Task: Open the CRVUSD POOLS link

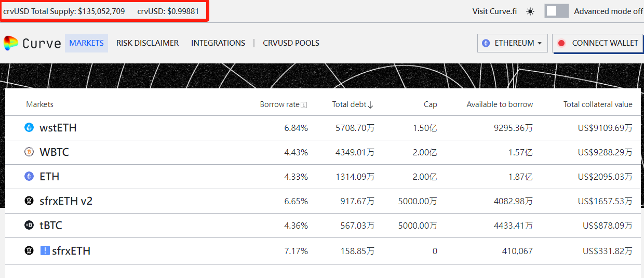Action: pyautogui.click(x=291, y=43)
